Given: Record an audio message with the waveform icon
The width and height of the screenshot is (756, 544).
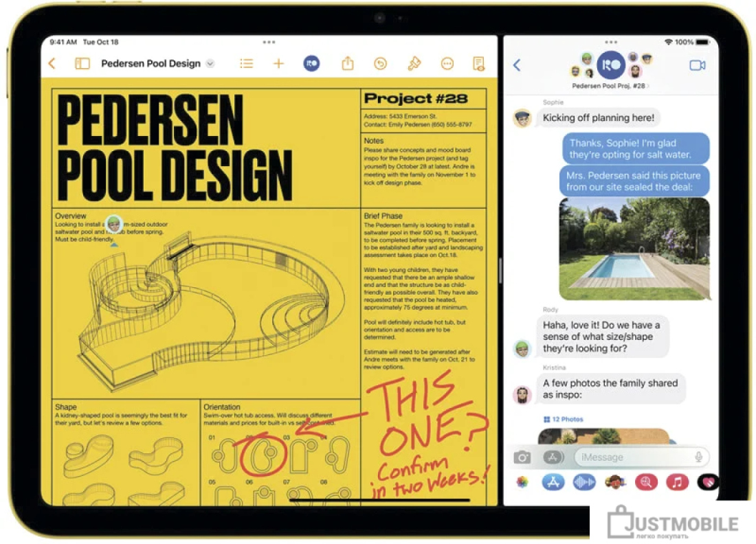Looking at the screenshot, I should click(584, 482).
